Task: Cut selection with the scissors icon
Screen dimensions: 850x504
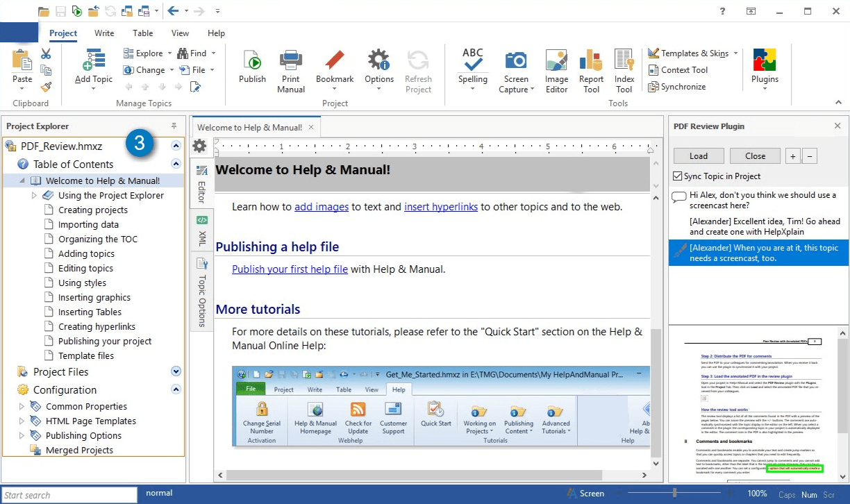Action: (x=46, y=53)
